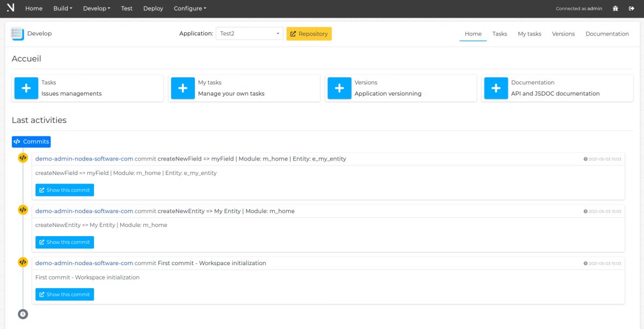
Task: Open Test in top navigation
Action: tap(127, 9)
